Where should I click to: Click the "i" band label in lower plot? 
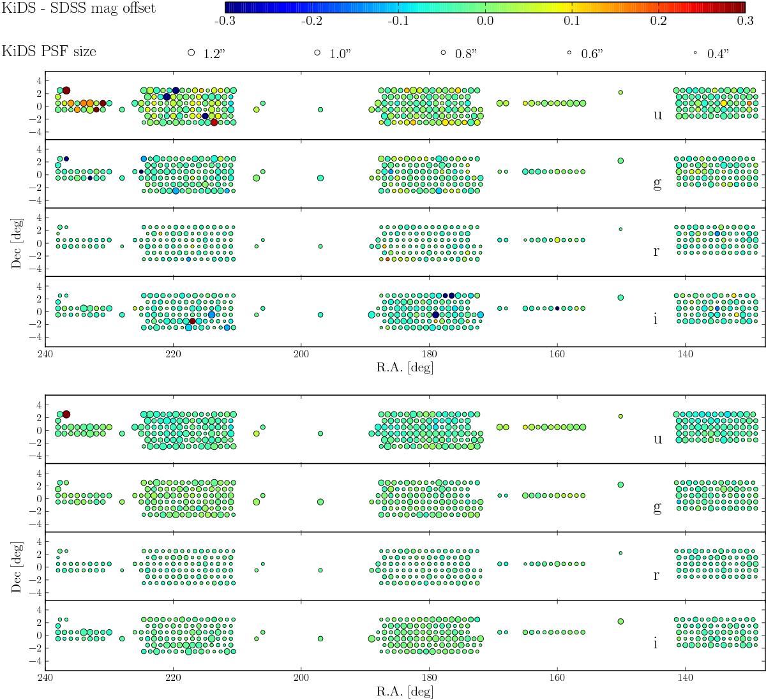[656, 643]
